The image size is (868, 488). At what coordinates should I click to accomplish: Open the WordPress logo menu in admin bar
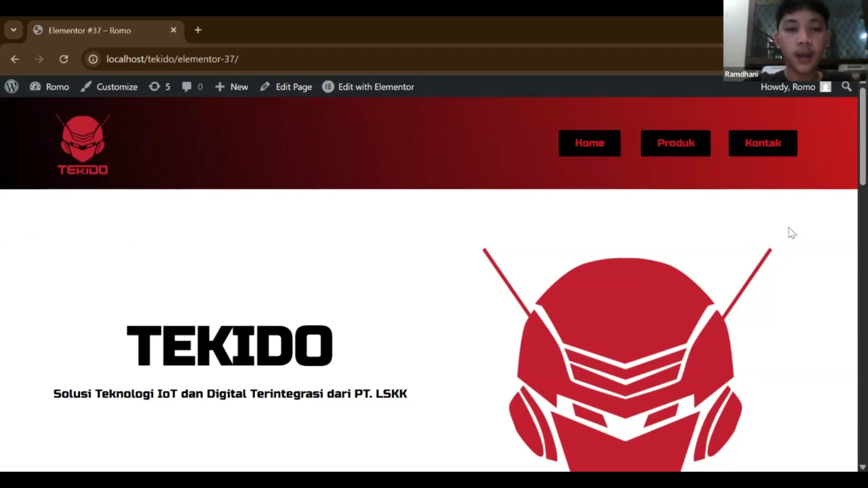[x=11, y=87]
